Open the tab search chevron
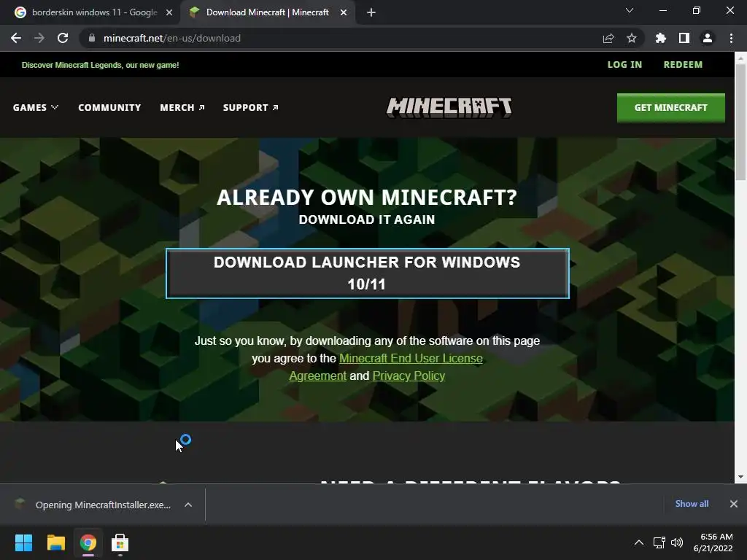 click(630, 10)
